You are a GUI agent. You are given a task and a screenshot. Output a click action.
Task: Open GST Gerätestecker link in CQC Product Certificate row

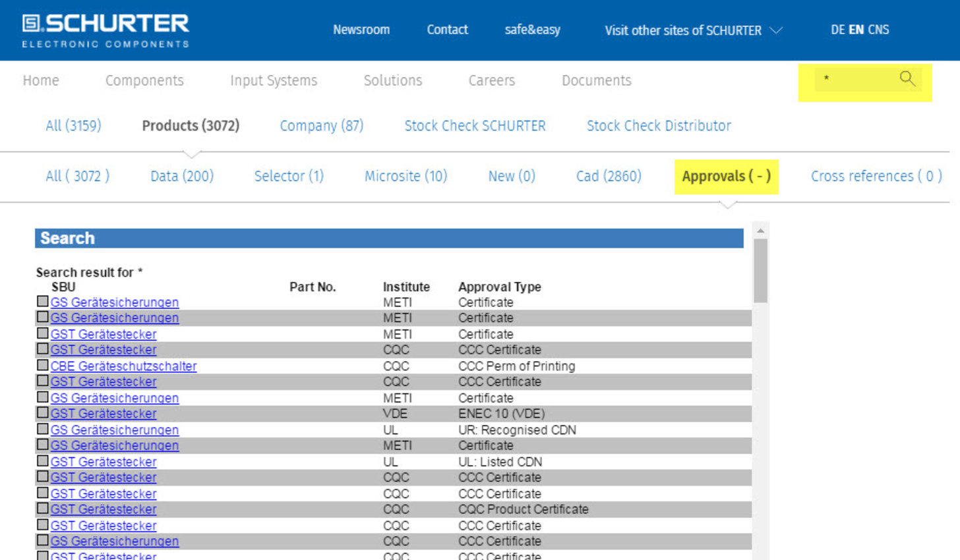pyautogui.click(x=104, y=509)
